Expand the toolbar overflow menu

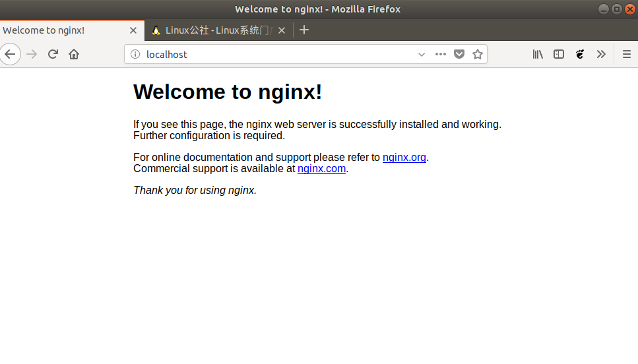coord(601,54)
